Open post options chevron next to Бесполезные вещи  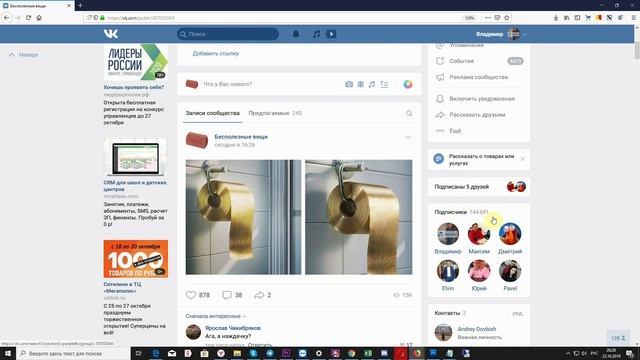pos(408,137)
